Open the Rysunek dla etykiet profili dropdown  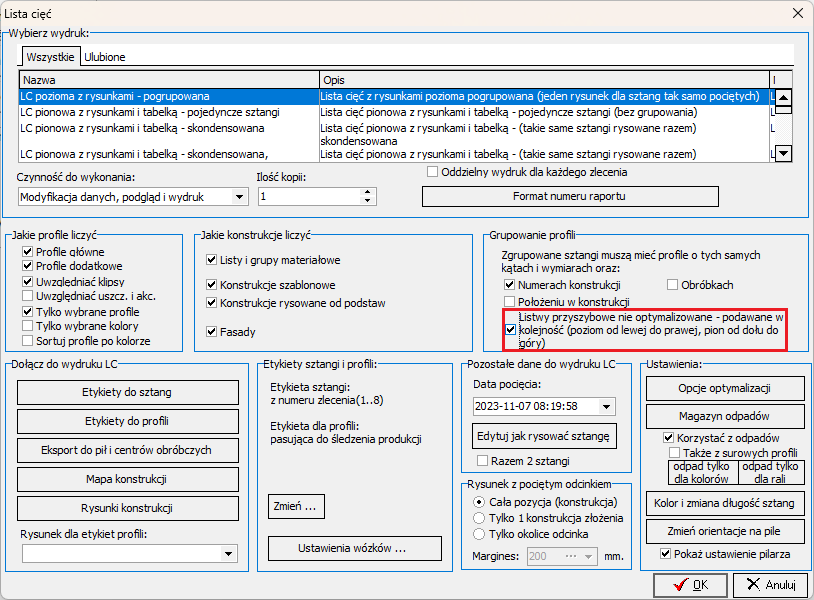click(229, 553)
